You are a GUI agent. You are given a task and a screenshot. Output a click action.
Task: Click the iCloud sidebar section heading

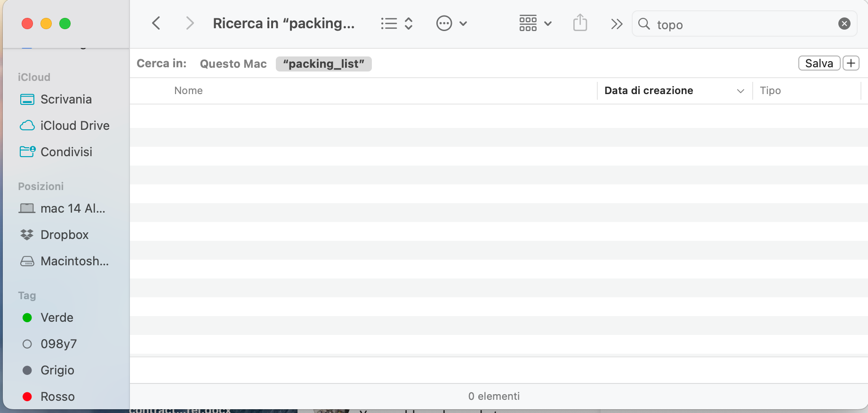(34, 77)
